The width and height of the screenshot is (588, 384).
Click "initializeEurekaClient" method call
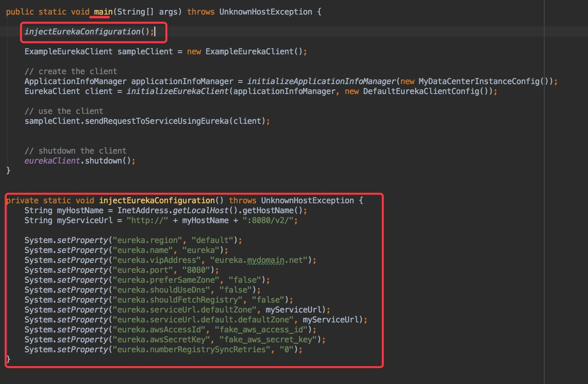[x=177, y=91]
